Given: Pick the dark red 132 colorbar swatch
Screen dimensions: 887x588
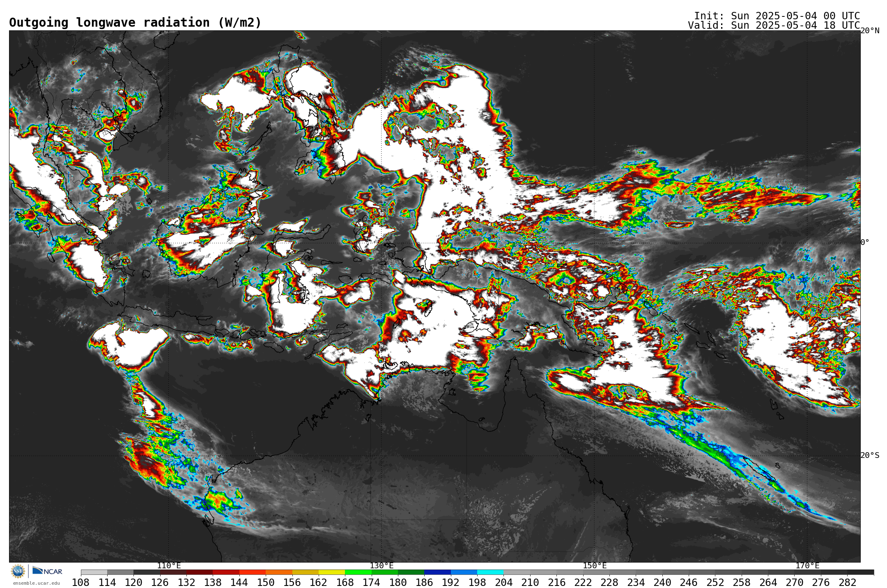Looking at the screenshot, I should (200, 572).
